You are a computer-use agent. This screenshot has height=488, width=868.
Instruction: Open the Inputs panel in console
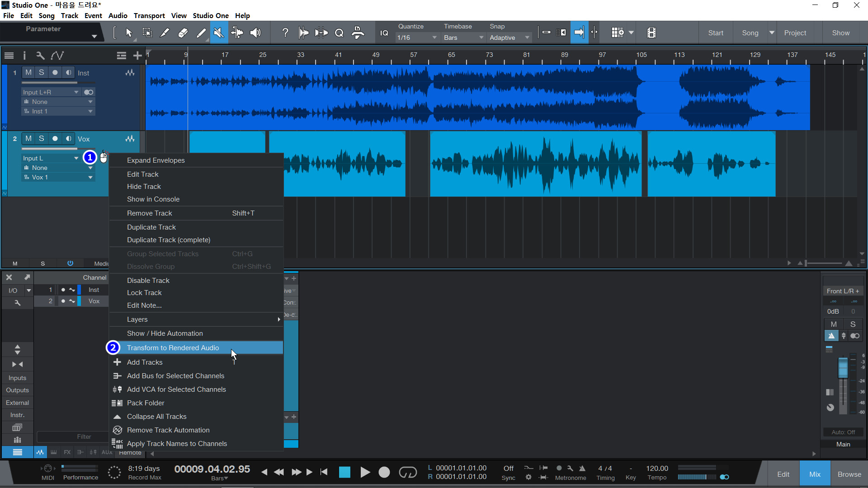pos(17,378)
